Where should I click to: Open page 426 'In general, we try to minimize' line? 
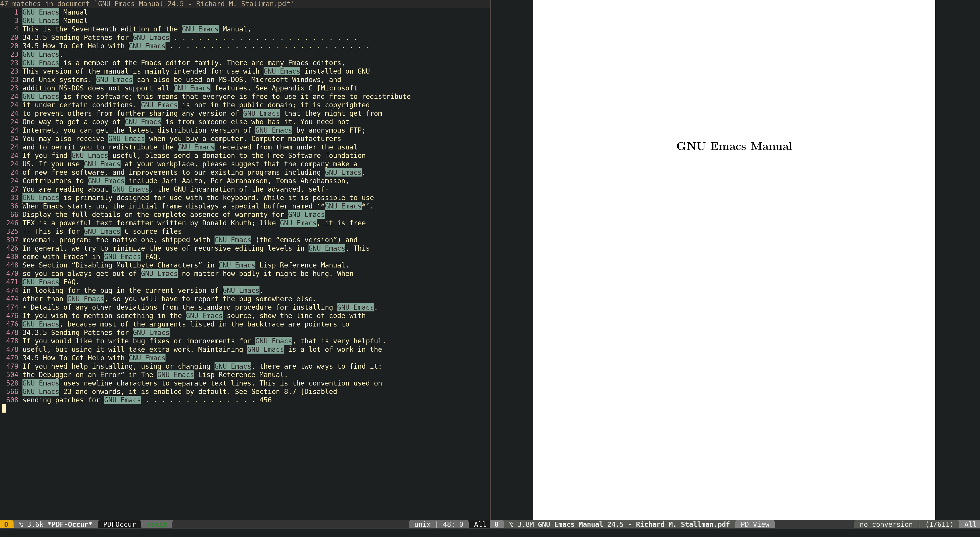tap(196, 248)
